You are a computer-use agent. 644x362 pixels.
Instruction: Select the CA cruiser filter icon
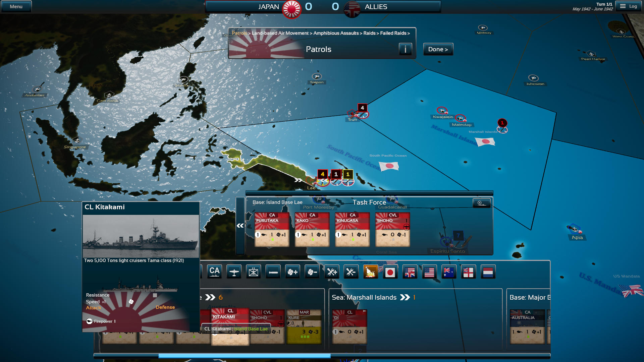215,272
